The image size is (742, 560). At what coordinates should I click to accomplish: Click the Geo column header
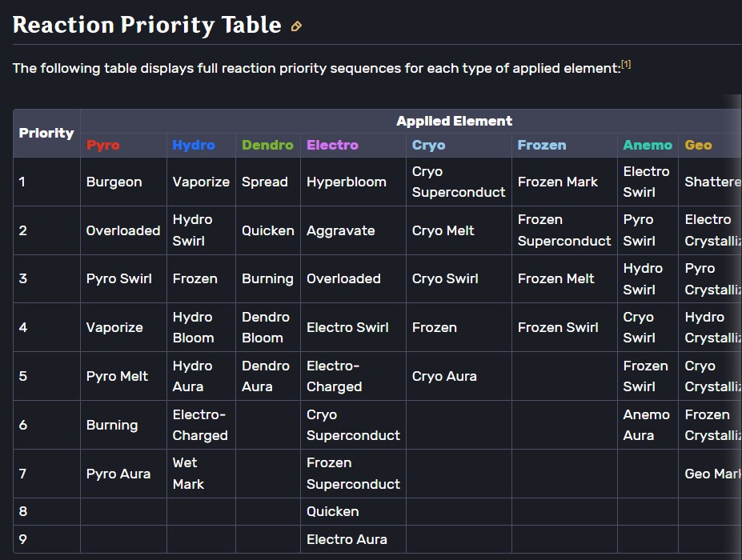tap(698, 145)
